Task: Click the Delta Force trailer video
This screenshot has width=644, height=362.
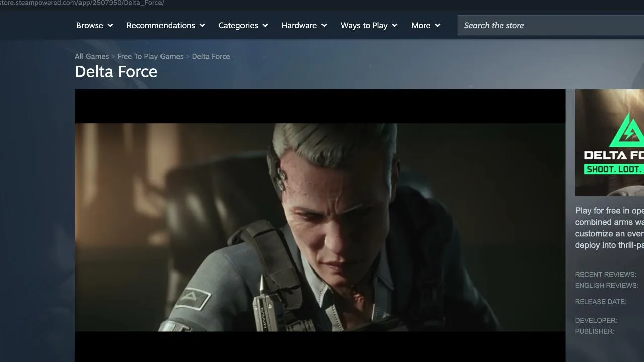Action: tap(320, 226)
